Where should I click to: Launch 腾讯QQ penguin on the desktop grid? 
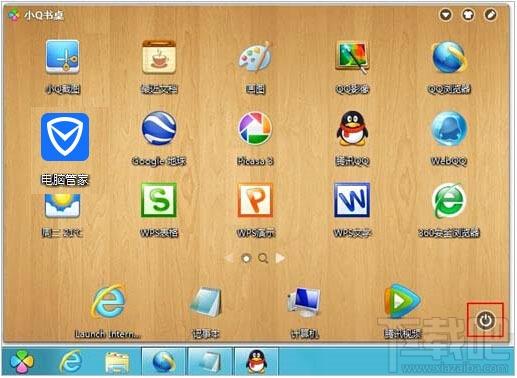[x=352, y=128]
